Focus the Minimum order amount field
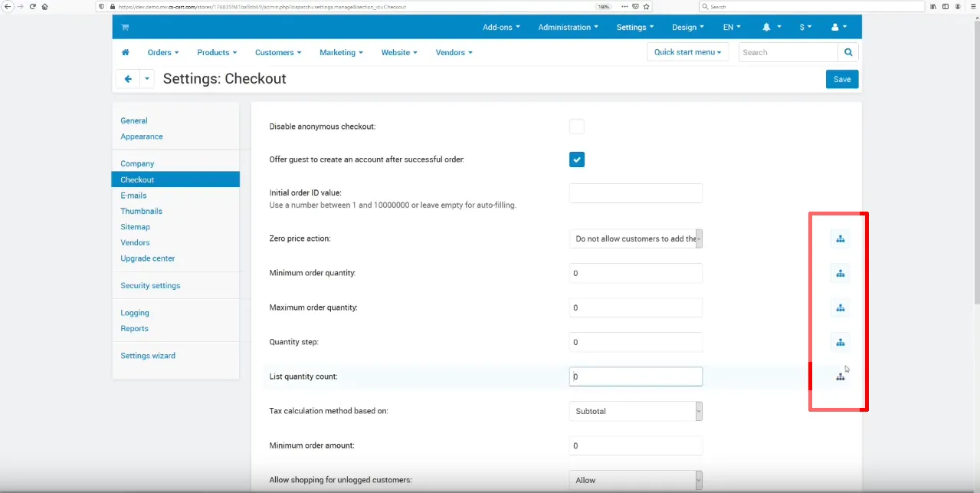 (636, 445)
